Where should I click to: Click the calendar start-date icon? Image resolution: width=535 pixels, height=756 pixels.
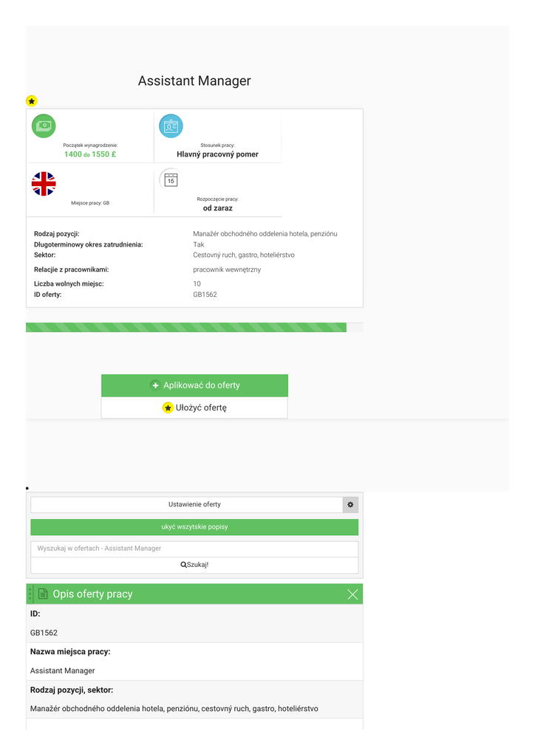(171, 180)
